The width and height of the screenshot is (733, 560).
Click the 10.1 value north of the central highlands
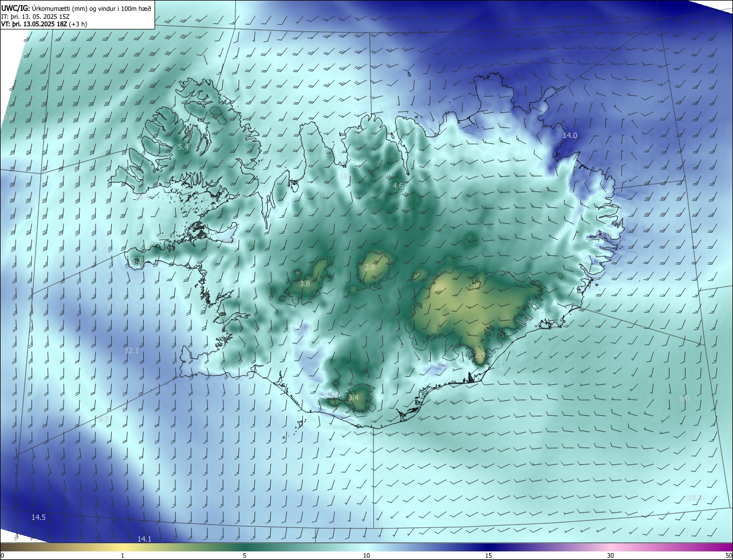coord(346,177)
